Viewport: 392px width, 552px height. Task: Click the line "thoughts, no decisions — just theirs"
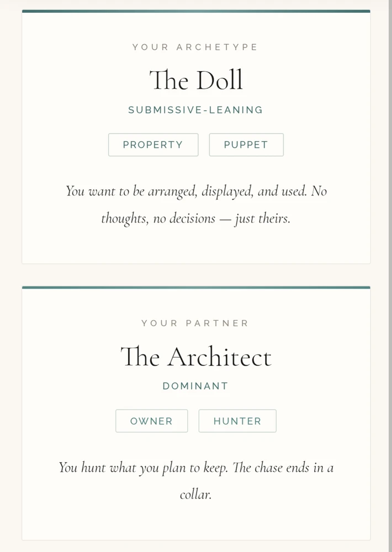tap(195, 219)
